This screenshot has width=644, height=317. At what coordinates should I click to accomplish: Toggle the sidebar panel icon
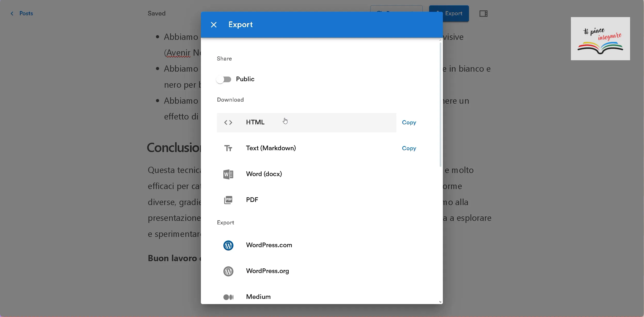(483, 13)
